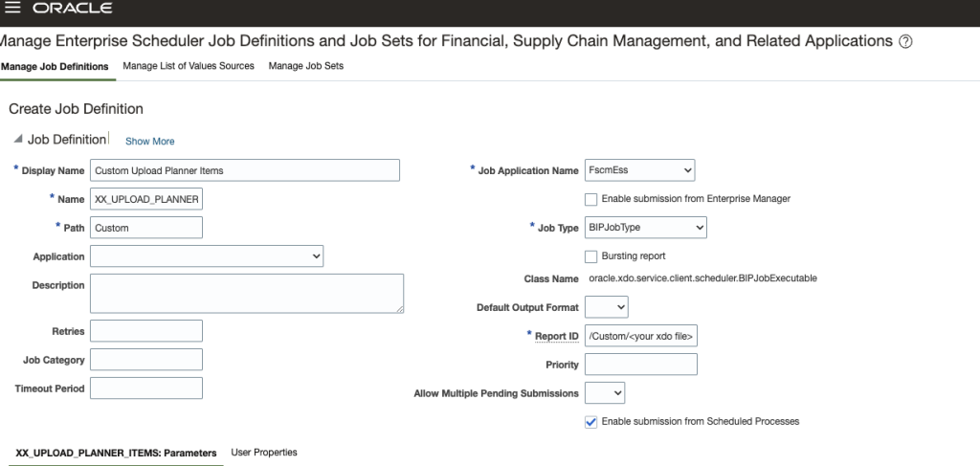The image size is (980, 466).
Task: Open the Default Output Format dropdown
Action: (606, 307)
